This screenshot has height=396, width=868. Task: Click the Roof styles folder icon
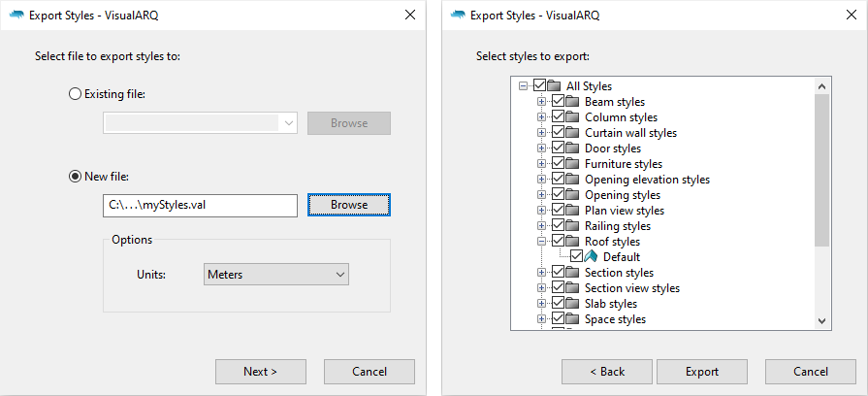click(x=572, y=241)
